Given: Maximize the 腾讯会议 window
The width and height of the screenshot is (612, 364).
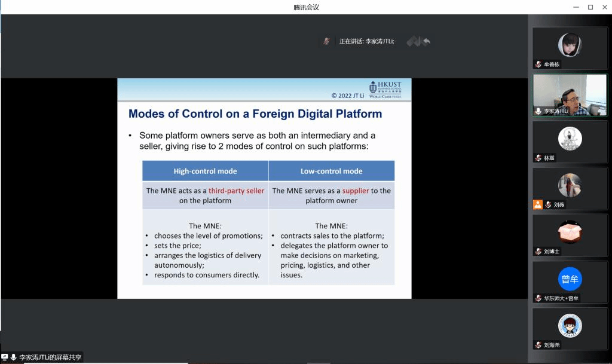Looking at the screenshot, I should point(590,7).
